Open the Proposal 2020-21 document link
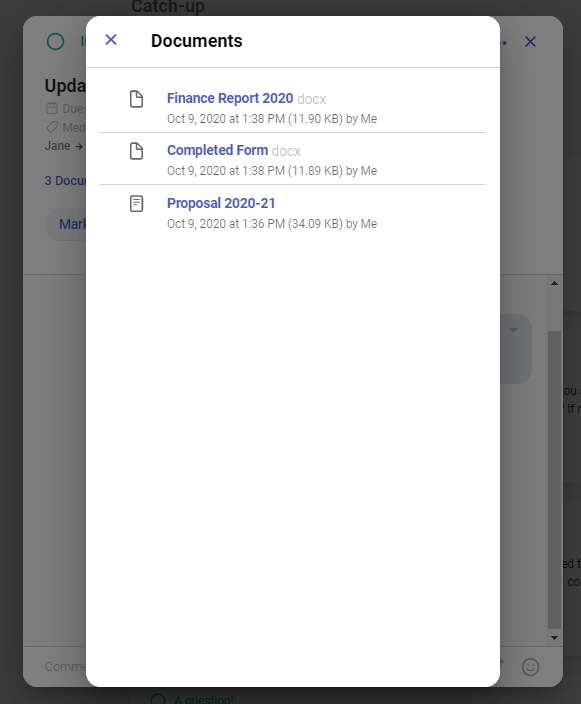Image resolution: width=581 pixels, height=704 pixels. (x=221, y=203)
